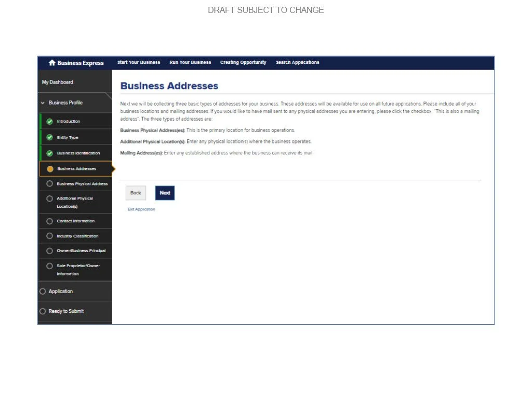
Task: Open the Additional Physical Location(s) step
Action: (76, 202)
